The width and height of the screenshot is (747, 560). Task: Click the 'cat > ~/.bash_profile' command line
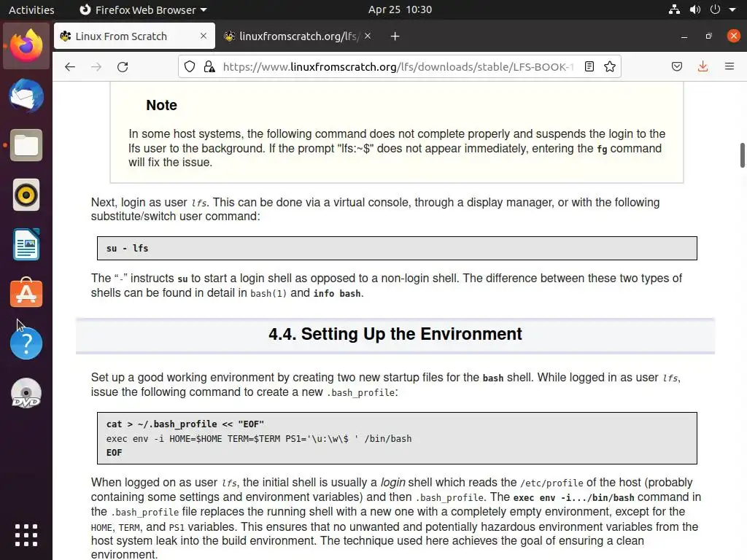coord(185,424)
